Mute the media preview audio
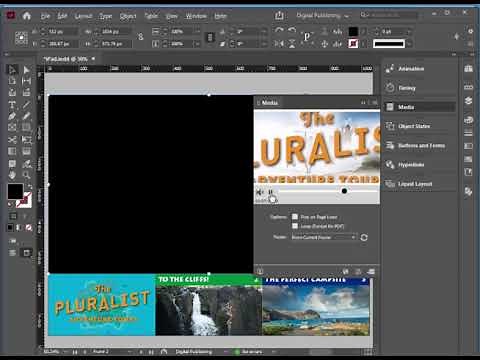The image size is (480, 360). [260, 192]
